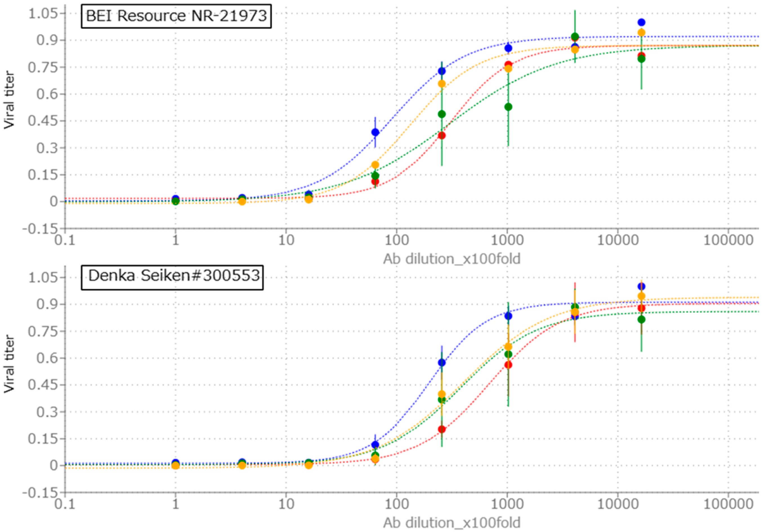Select orange data point near 0.2 in BEI Resource chart

coord(375,165)
